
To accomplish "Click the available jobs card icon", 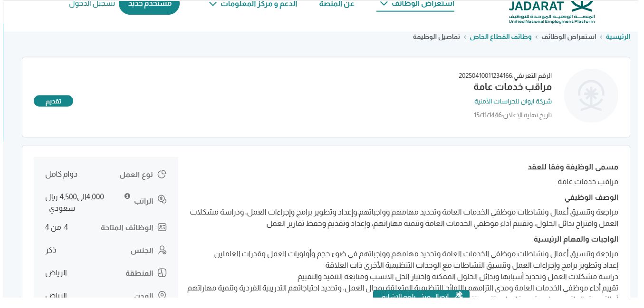I will pos(162,227).
